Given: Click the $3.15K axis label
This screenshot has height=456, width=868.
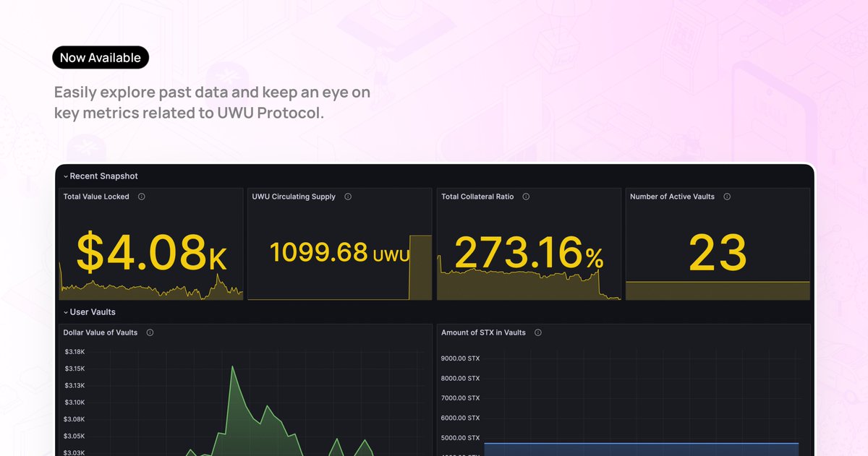Looking at the screenshot, I should tap(75, 369).
